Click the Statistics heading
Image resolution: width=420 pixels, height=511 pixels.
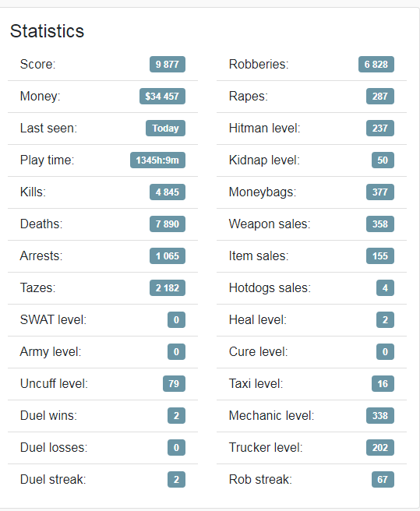(47, 31)
